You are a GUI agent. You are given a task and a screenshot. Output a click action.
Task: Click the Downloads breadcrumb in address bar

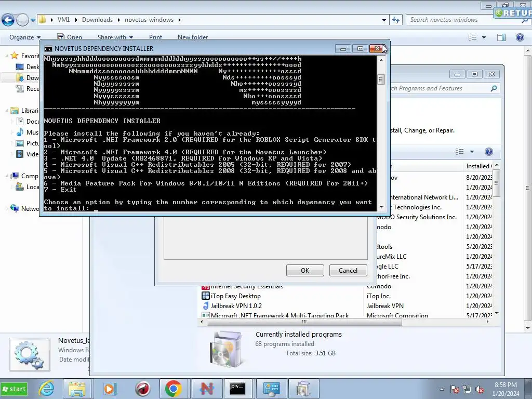pos(97,20)
